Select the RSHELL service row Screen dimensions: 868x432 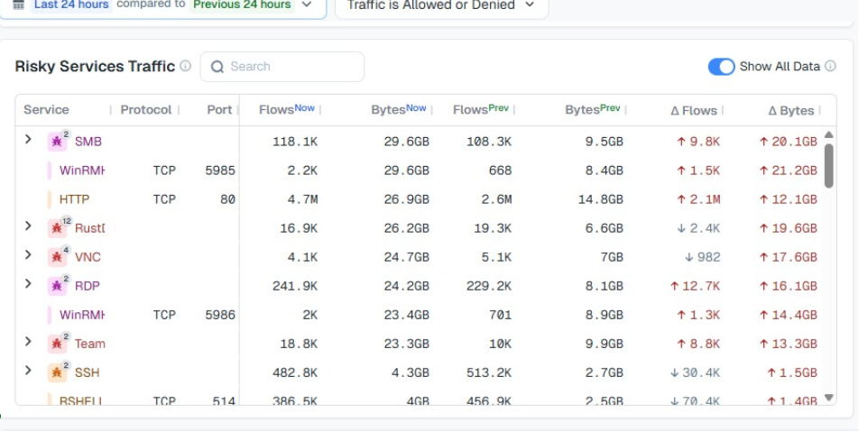tap(419, 397)
